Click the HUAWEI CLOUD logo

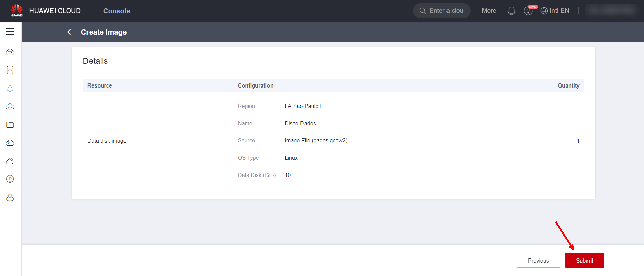click(x=46, y=11)
